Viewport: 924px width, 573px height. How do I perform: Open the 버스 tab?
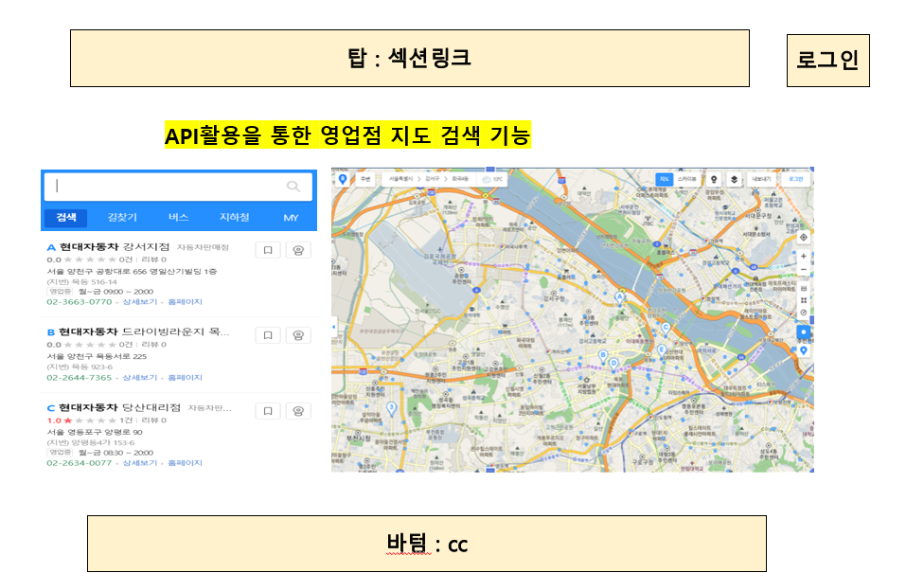(178, 218)
